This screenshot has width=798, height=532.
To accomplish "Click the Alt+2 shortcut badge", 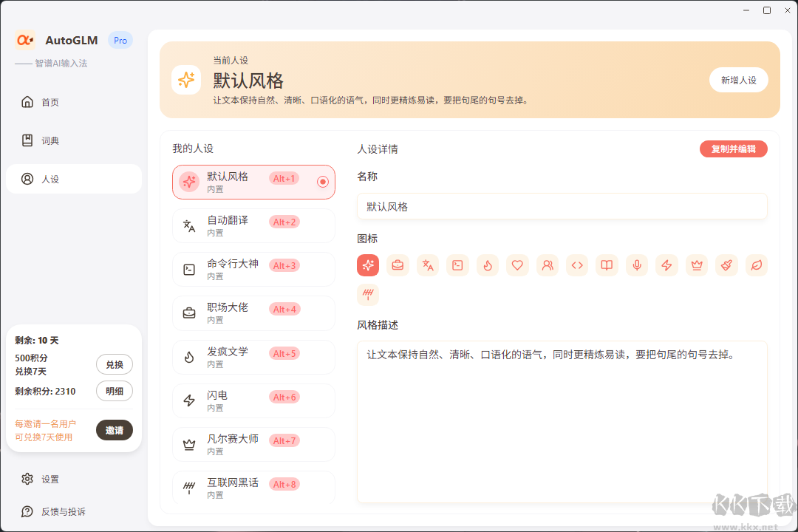I will 284,222.
